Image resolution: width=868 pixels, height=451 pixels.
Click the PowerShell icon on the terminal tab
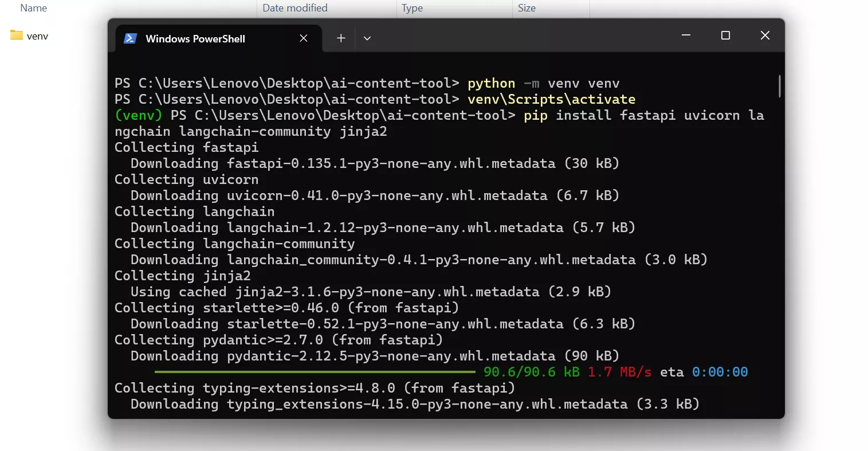click(131, 38)
